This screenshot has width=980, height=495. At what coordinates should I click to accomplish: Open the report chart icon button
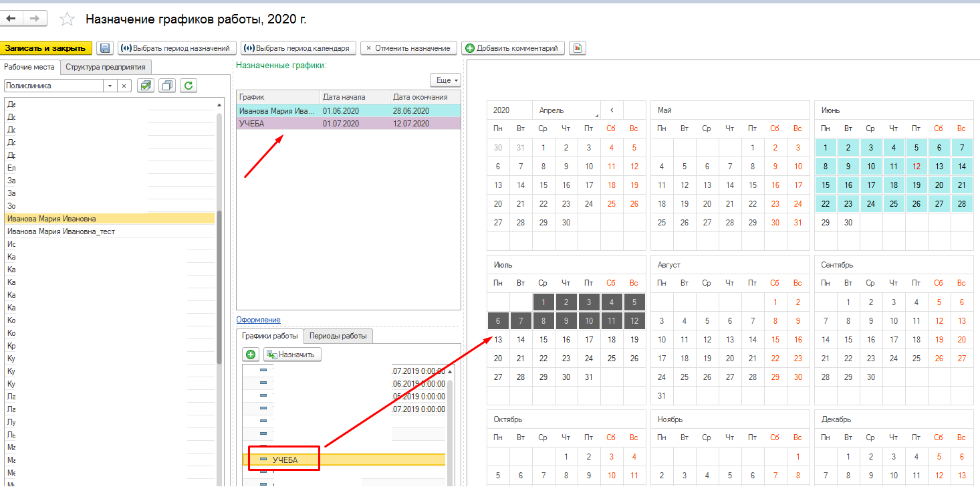577,48
